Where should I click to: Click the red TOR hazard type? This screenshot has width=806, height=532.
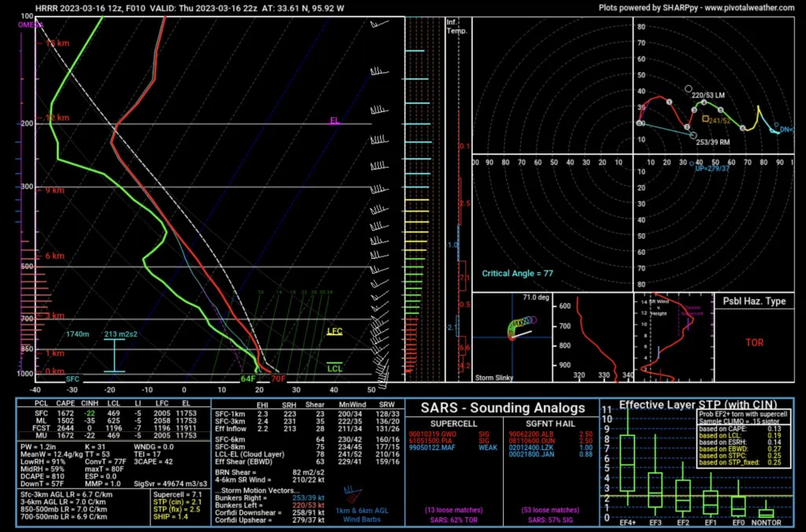click(754, 342)
